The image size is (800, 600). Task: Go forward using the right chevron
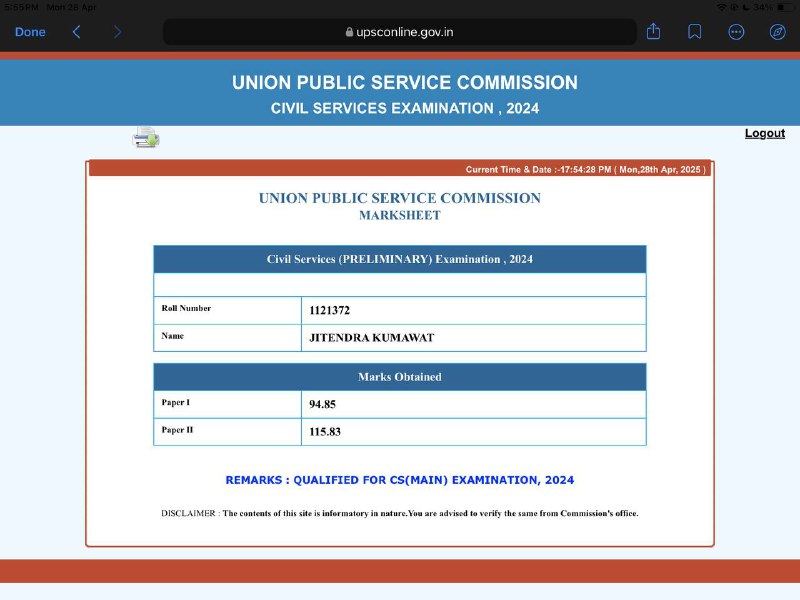tap(117, 32)
